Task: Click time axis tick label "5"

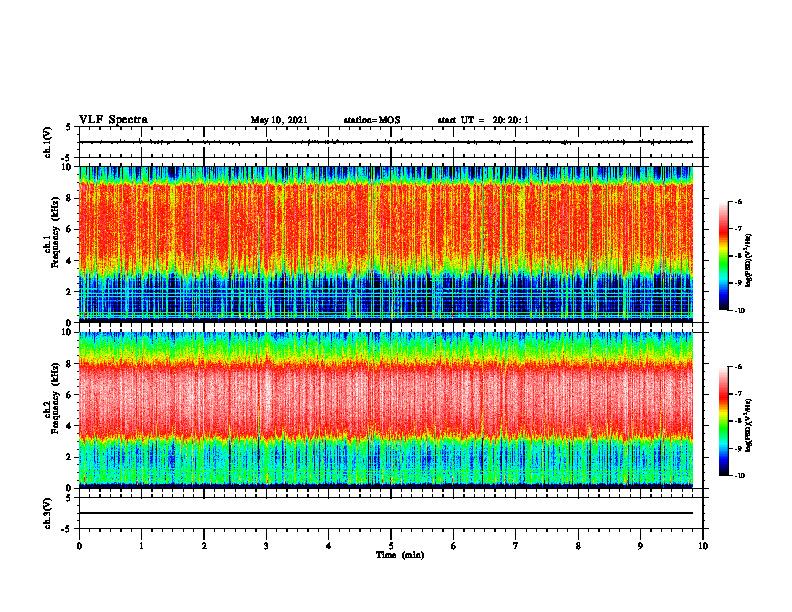Action: pyautogui.click(x=391, y=546)
